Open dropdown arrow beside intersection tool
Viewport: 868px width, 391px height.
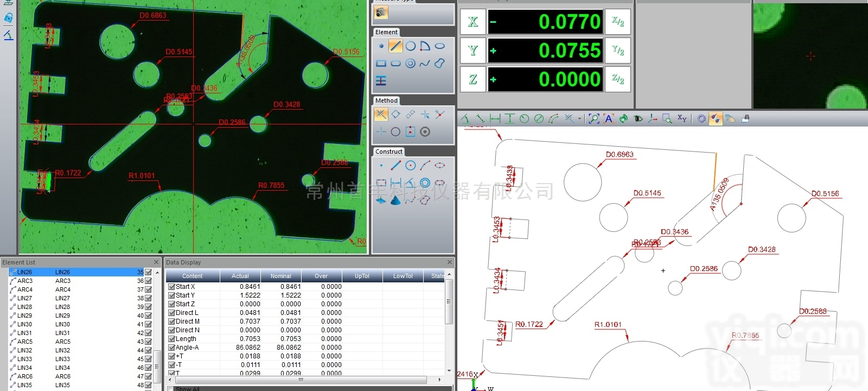pos(579,118)
